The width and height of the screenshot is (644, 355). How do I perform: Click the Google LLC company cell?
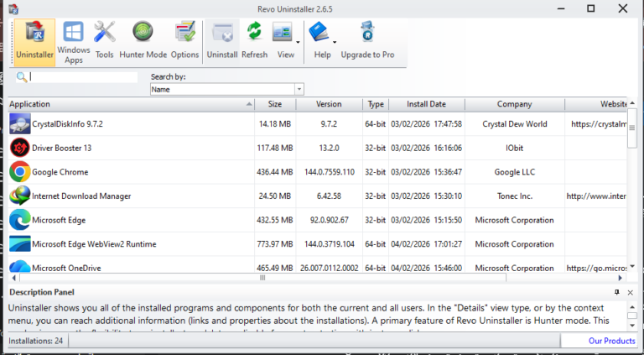pyautogui.click(x=515, y=172)
